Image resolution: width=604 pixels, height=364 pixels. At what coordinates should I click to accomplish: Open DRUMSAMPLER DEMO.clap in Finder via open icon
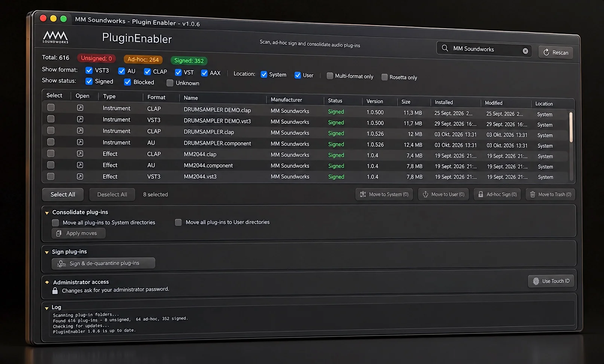coord(80,108)
